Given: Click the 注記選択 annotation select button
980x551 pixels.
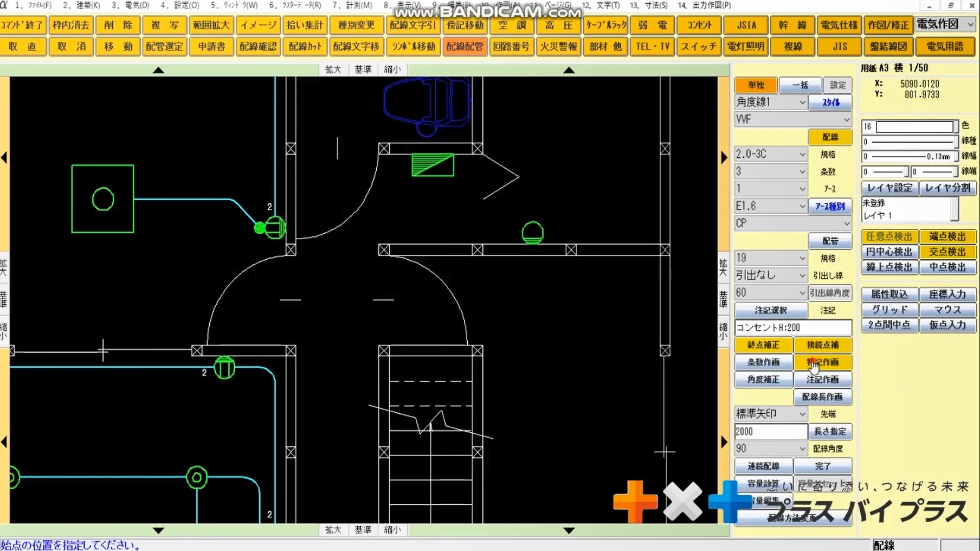Looking at the screenshot, I should click(770, 310).
